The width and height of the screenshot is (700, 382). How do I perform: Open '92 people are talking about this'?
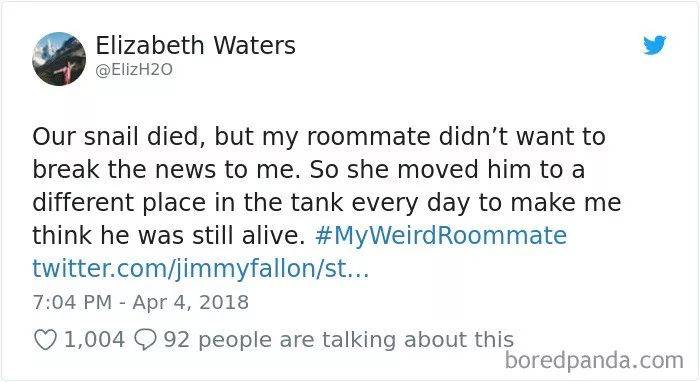click(x=339, y=340)
